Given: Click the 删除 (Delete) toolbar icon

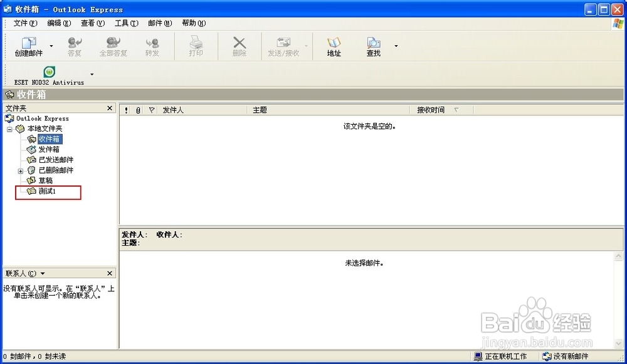Looking at the screenshot, I should (x=238, y=46).
